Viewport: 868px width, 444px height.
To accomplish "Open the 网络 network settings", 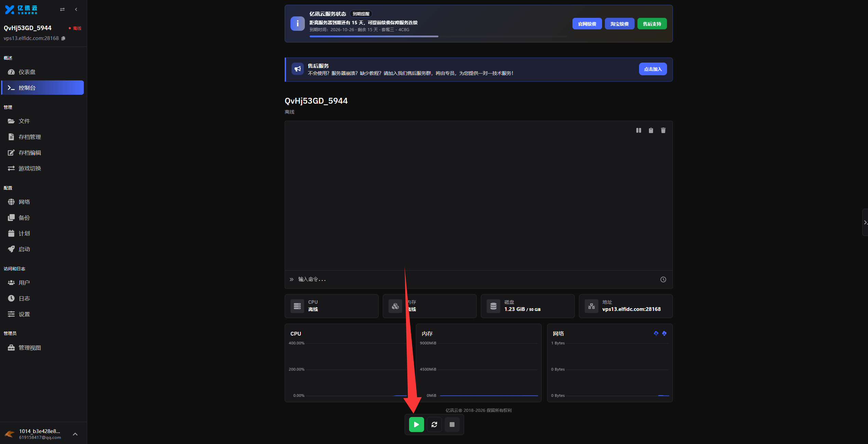I will tap(43, 202).
